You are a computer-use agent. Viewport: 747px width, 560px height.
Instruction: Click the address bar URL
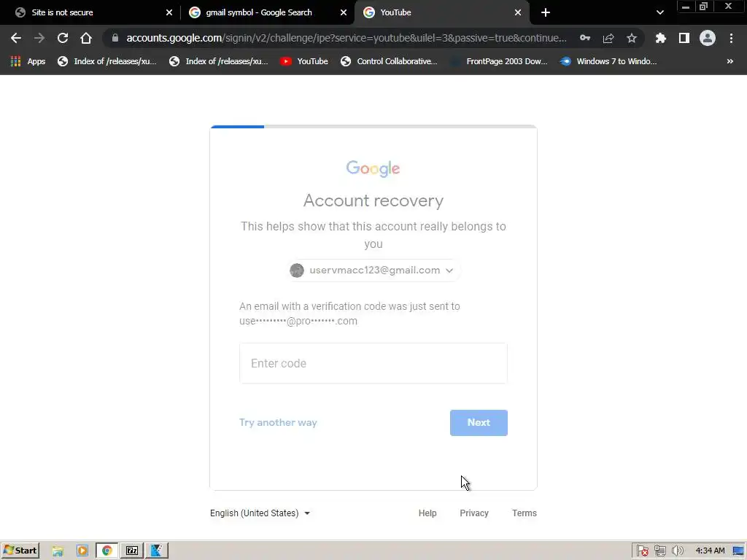tap(347, 38)
